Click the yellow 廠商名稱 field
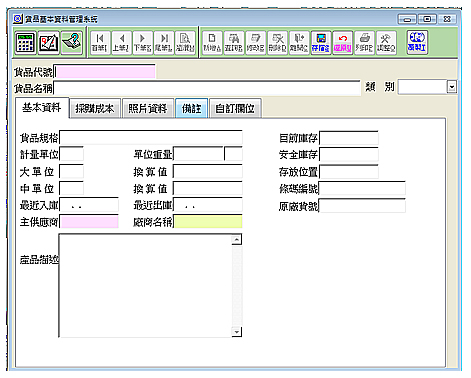 [208, 222]
